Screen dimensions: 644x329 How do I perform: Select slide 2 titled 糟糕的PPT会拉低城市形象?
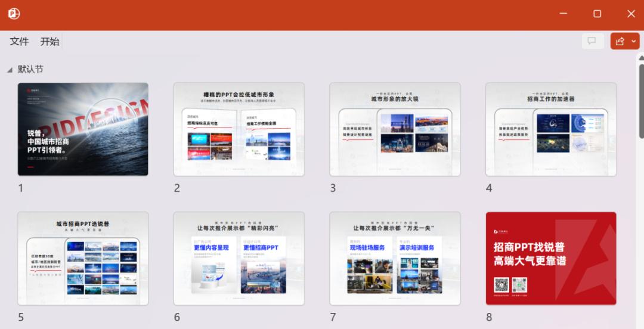[239, 129]
